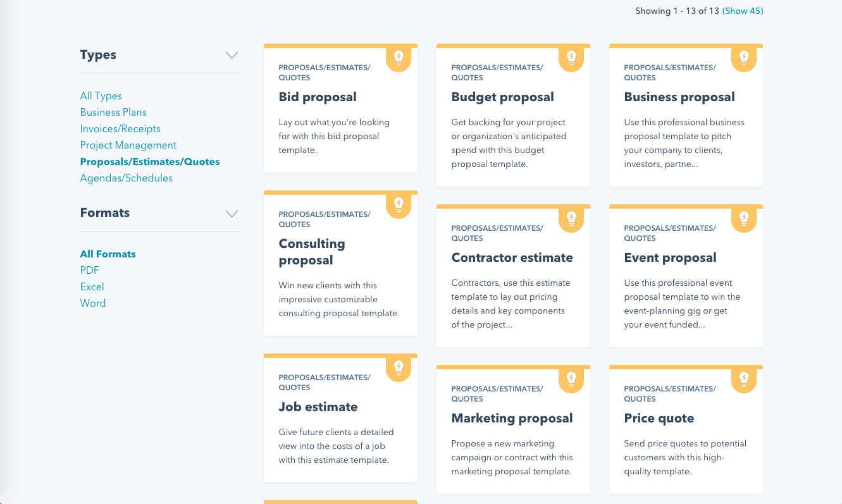Filter templates by Business Plans type
This screenshot has width=842, height=504.
coord(113,112)
